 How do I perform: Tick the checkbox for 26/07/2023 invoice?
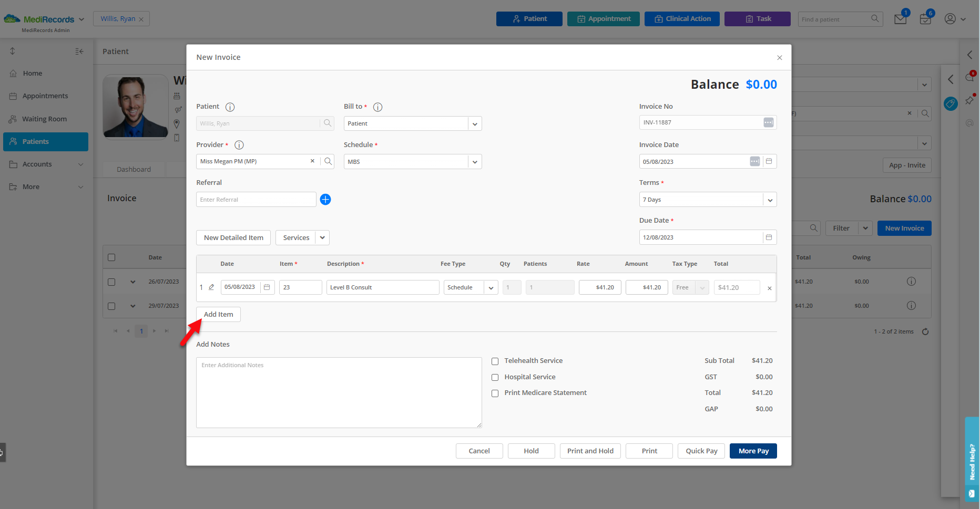click(111, 282)
